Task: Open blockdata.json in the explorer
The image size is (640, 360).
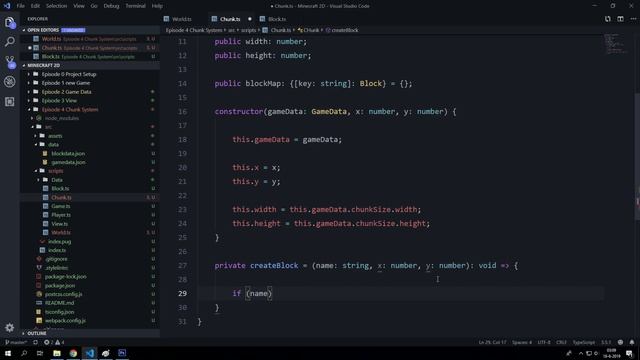Action: click(68, 153)
